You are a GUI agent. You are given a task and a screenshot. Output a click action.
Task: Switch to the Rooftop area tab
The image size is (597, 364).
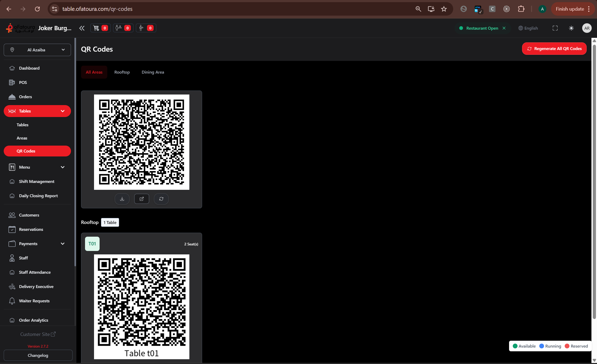[122, 72]
